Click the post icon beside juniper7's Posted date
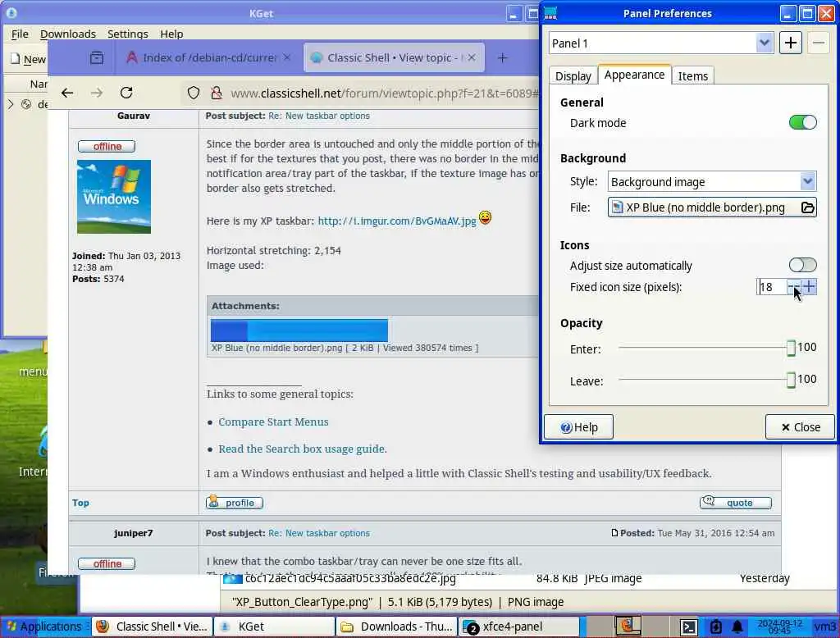Screen dimensions: 840x638 [x=614, y=533]
